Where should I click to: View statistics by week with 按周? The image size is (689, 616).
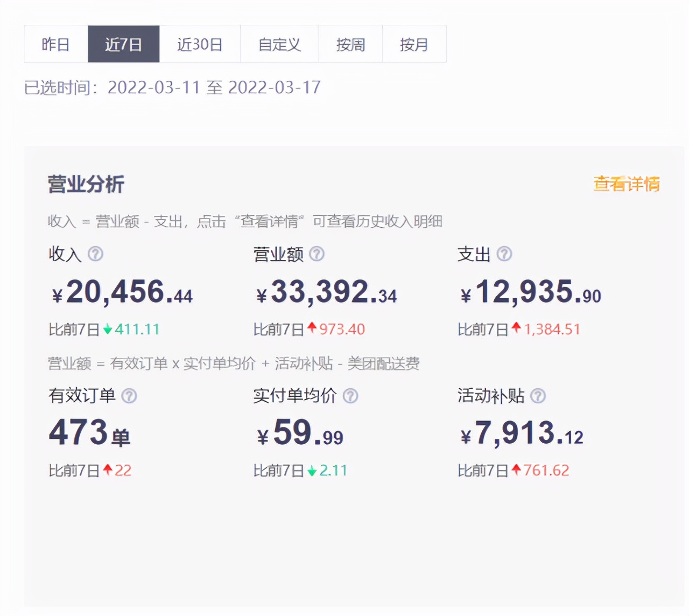point(350,44)
